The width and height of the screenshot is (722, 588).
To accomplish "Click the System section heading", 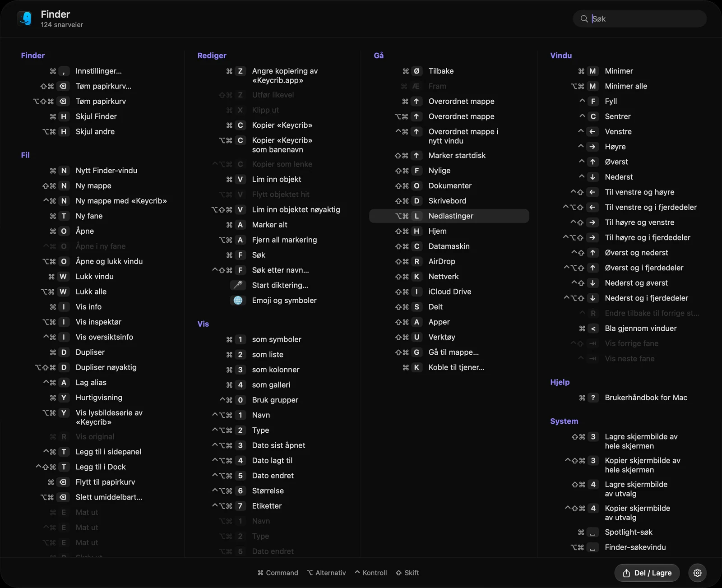I will pos(564,421).
